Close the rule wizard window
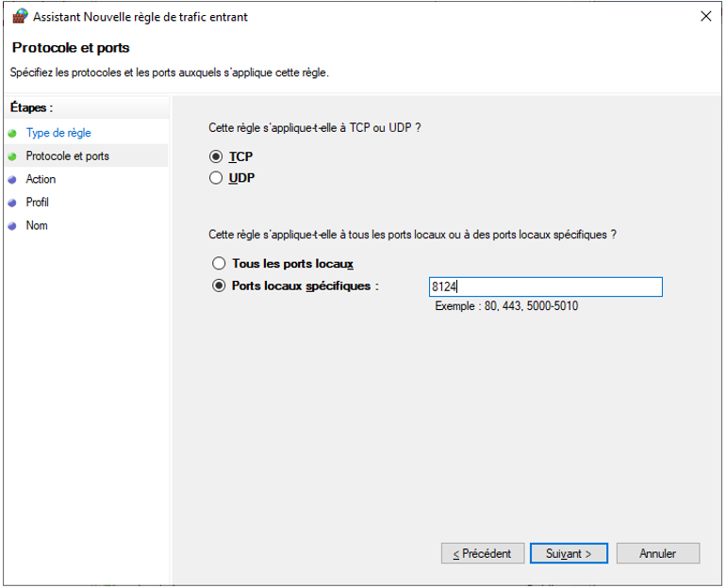The width and height of the screenshot is (727, 588). [705, 16]
